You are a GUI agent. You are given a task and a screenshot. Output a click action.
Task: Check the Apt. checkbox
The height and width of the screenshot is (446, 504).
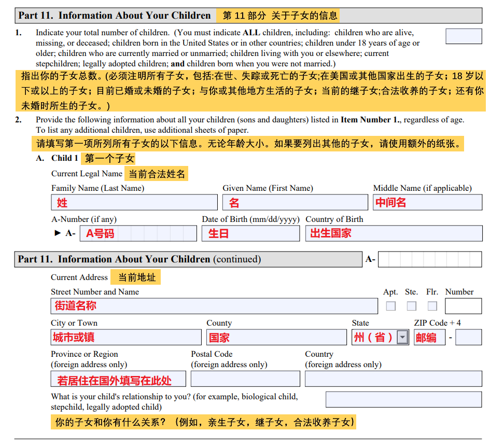[x=391, y=306]
